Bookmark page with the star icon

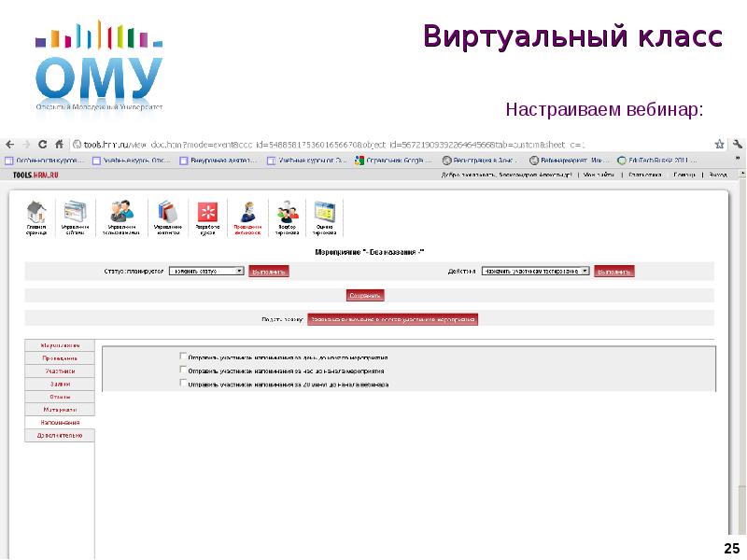click(x=718, y=145)
